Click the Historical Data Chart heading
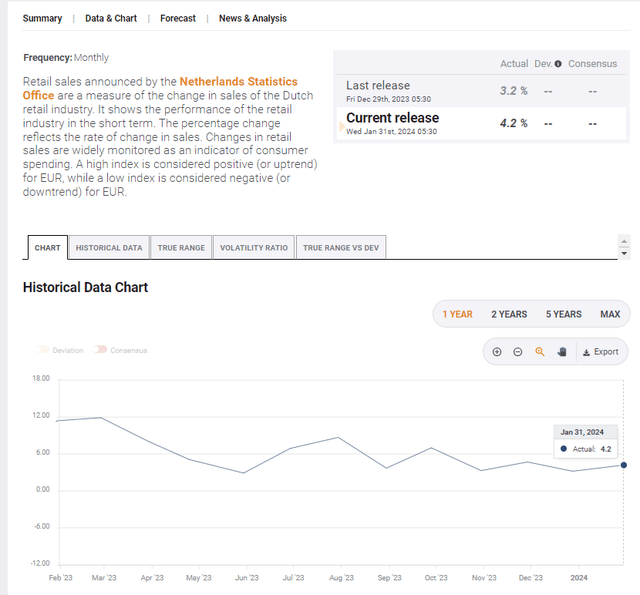This screenshot has width=640, height=595. point(85,287)
